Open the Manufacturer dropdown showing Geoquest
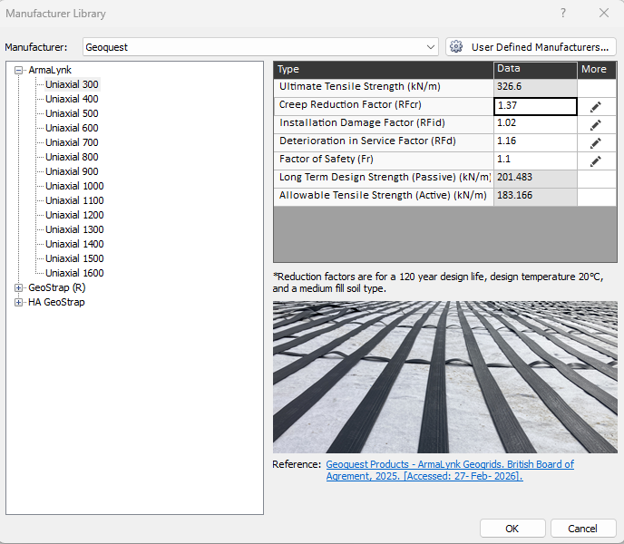 click(x=261, y=47)
